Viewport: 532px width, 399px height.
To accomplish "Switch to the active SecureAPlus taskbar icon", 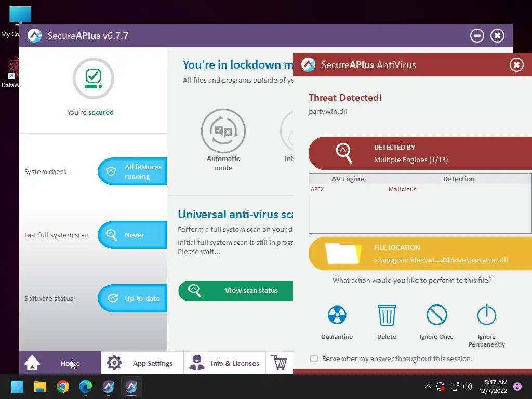I will tap(131, 387).
